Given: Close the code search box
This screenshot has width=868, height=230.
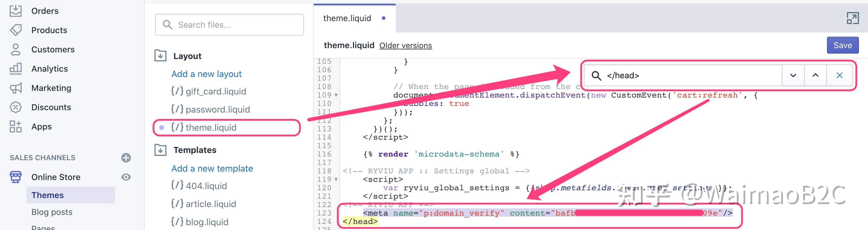Looking at the screenshot, I should coord(839,76).
